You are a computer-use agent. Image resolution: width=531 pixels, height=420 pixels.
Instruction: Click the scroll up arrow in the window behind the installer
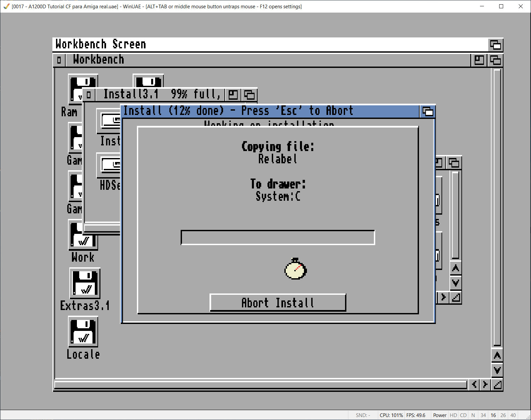(455, 268)
